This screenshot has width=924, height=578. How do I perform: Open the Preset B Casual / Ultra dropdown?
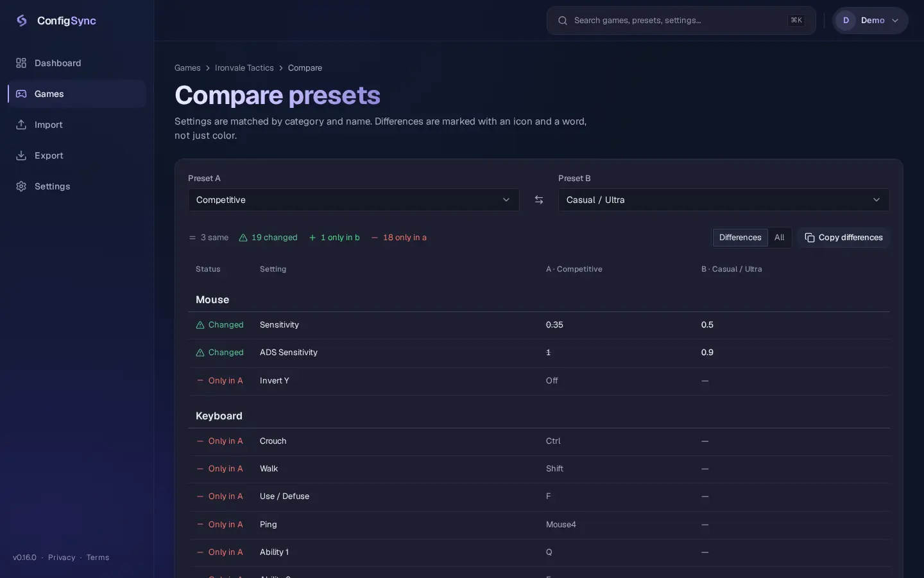[724, 200]
